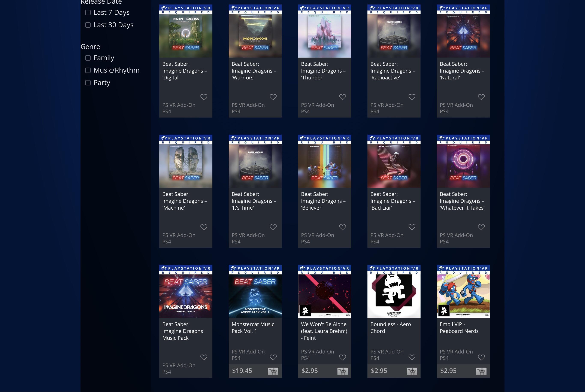
Task: Wishlist the 'Warriors' add-on heart
Action: (x=273, y=97)
